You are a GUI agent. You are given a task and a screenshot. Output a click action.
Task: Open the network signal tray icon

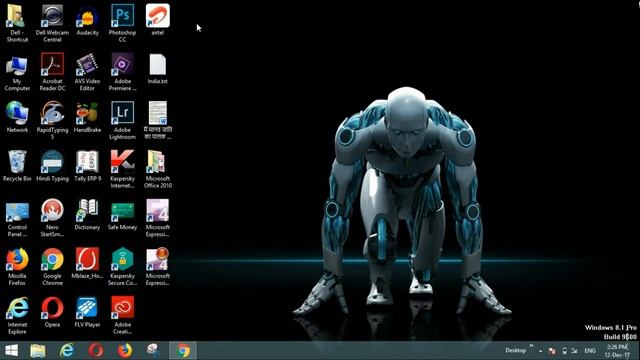(x=575, y=351)
